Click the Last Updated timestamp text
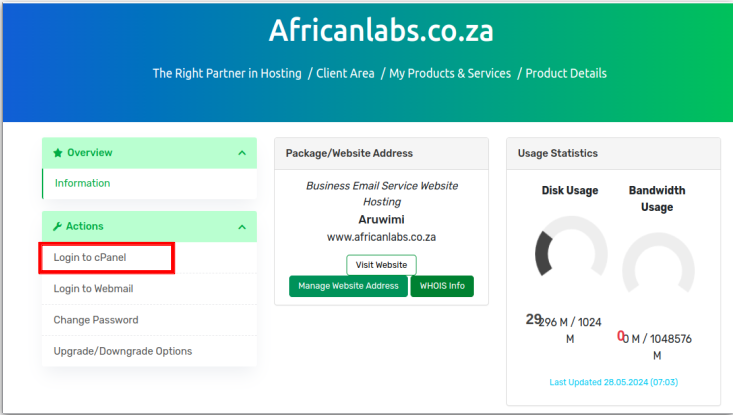Screen dimensions: 733x415 (x=613, y=382)
